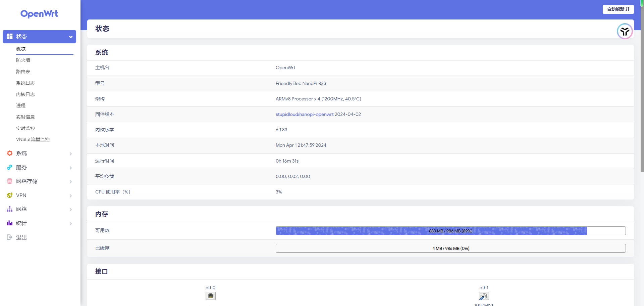Image resolution: width=644 pixels, height=306 pixels.
Task: Click the OpenWrt logo
Action: tap(39, 14)
